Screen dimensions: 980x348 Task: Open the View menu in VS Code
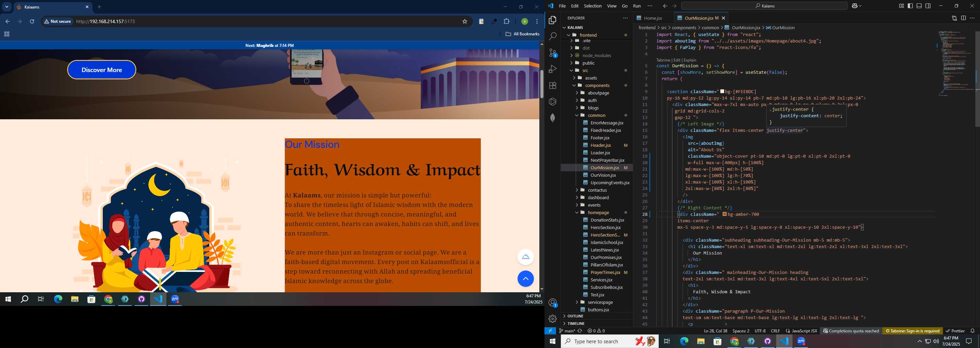click(612, 6)
